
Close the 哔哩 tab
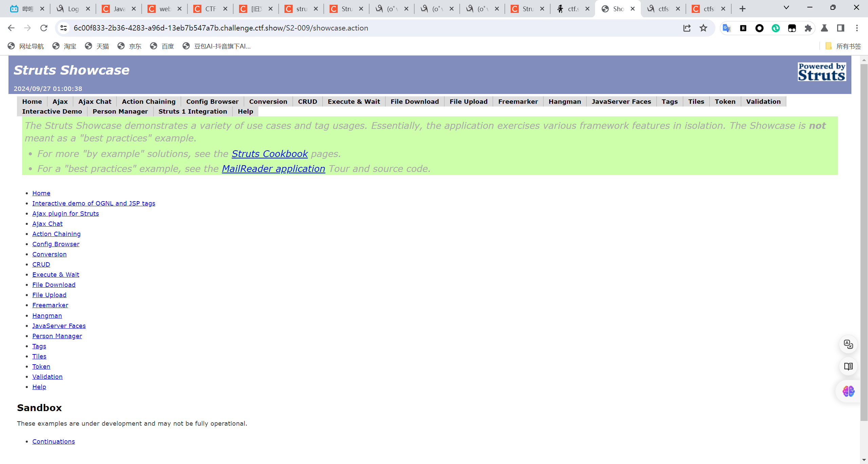click(42, 9)
